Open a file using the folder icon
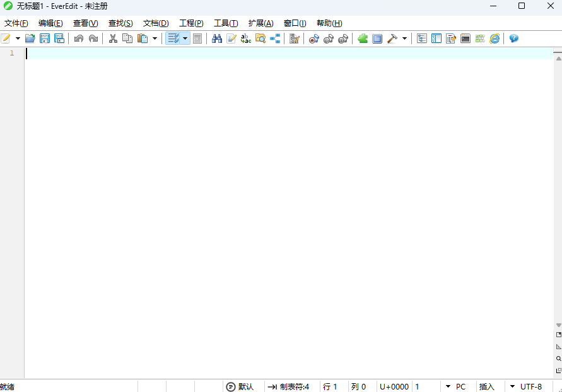The height and width of the screenshot is (392, 562). click(30, 38)
